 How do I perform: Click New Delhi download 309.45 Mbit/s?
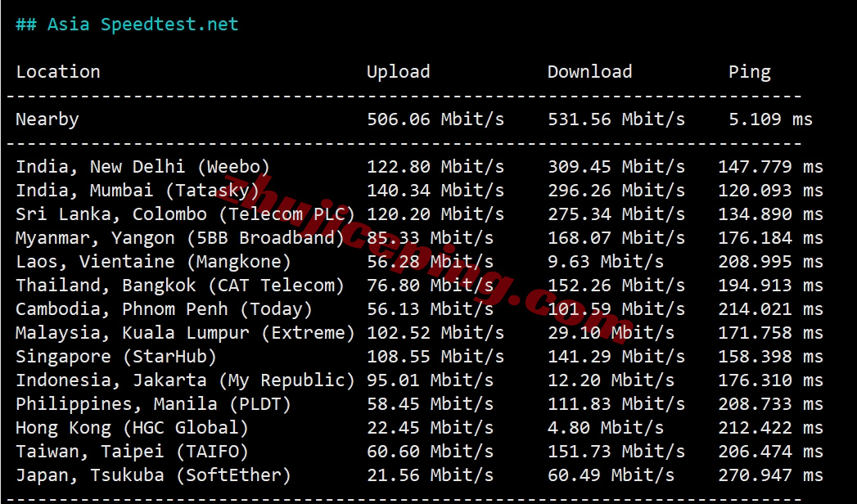click(x=616, y=167)
